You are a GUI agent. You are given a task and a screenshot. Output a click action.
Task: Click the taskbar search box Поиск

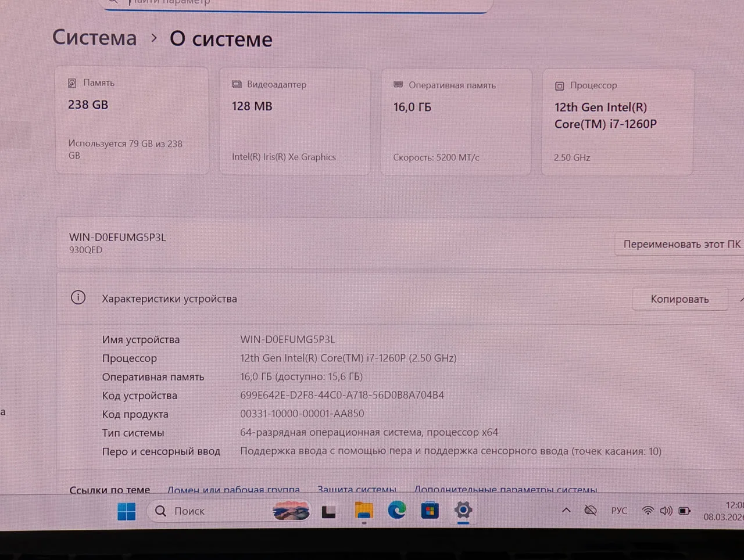pos(229,511)
